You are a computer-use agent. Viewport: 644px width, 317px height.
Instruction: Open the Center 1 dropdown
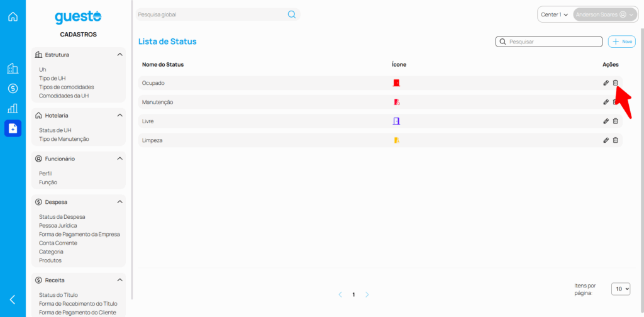(554, 14)
